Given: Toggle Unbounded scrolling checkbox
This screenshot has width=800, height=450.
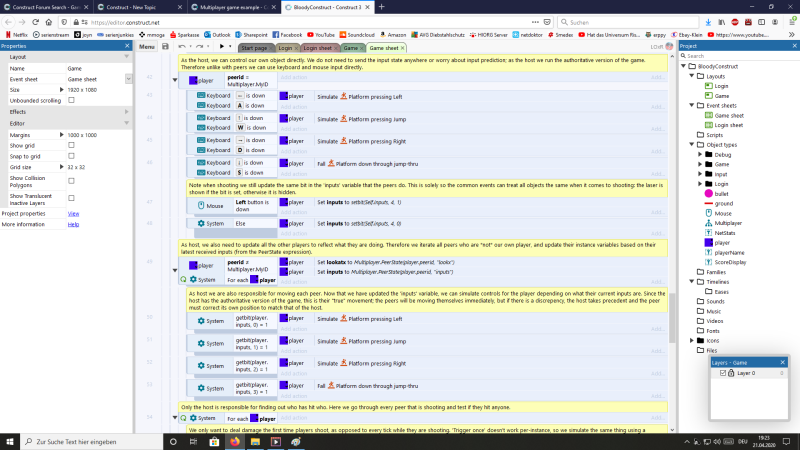Looking at the screenshot, I should 71,101.
